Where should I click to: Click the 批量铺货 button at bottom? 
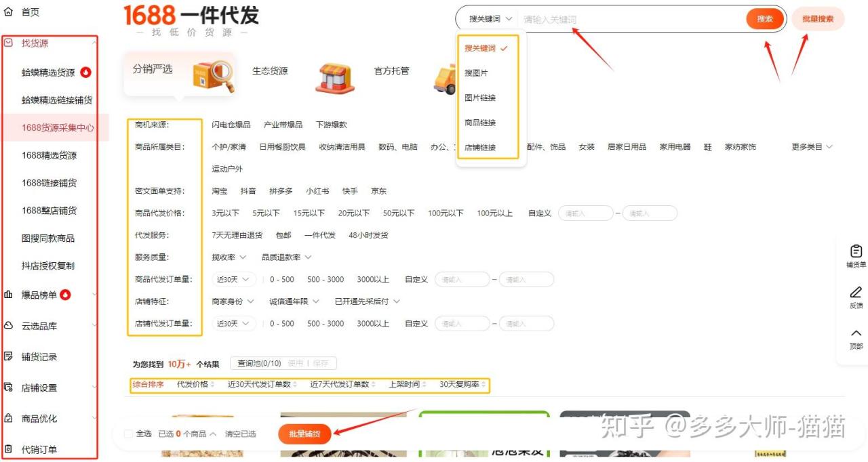(x=304, y=434)
